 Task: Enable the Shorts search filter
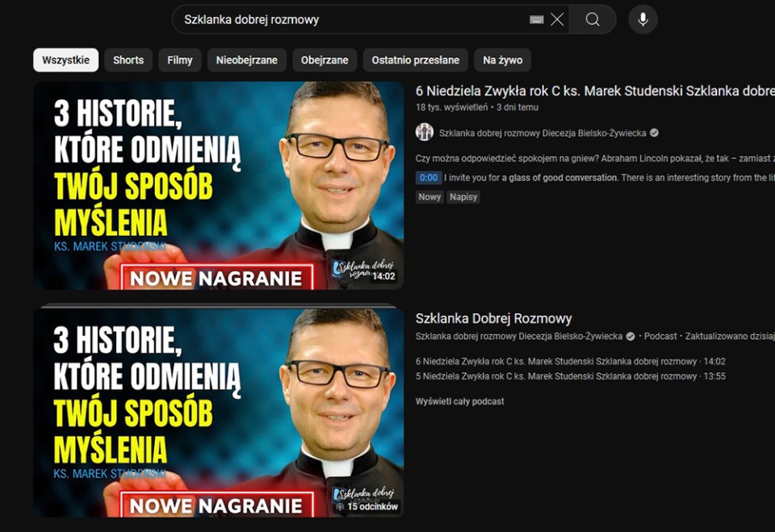point(128,60)
